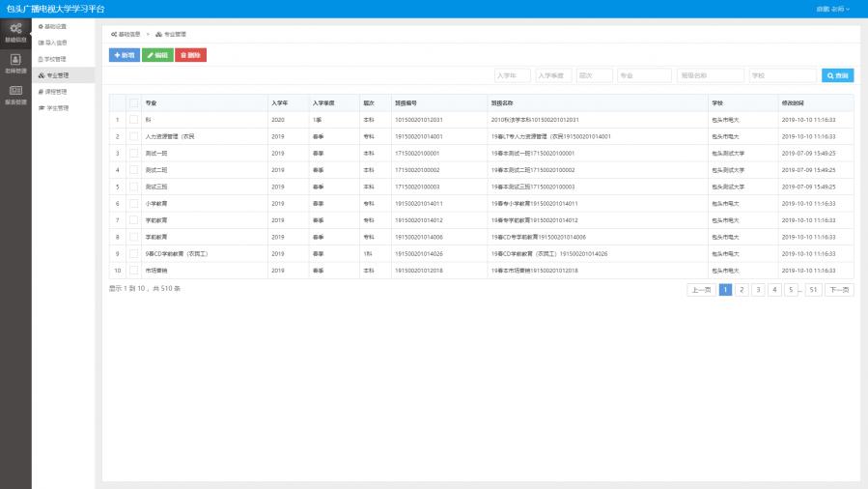Check the checkbox for row 3 测试一班
The image size is (868, 489).
[x=134, y=153]
